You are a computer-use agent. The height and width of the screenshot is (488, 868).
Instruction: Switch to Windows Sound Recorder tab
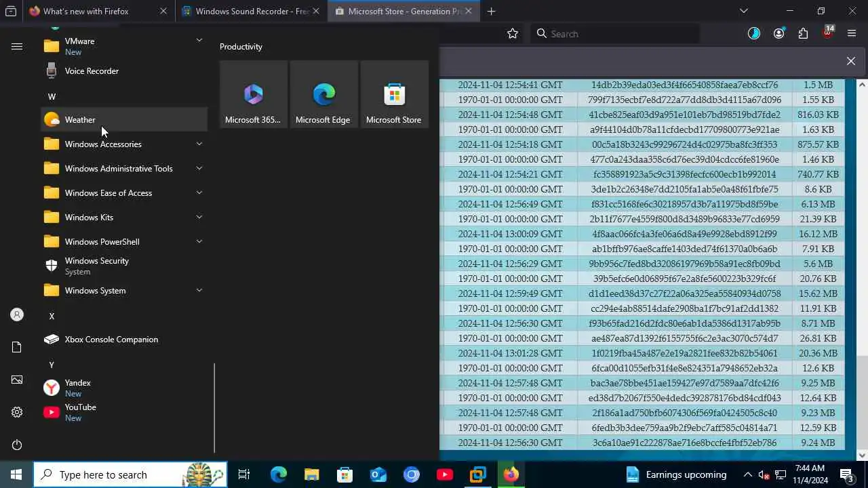250,12
